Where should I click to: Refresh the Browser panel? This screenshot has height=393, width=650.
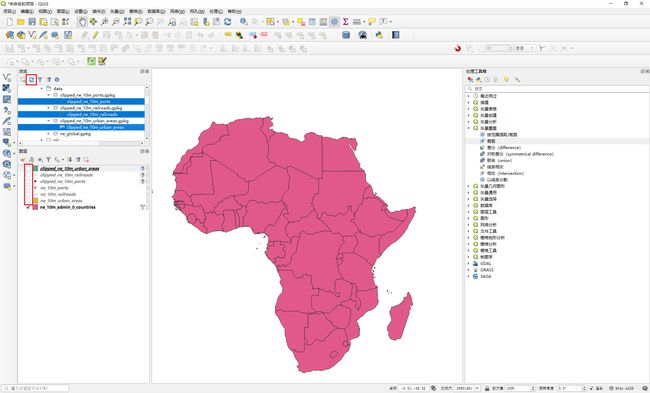pyautogui.click(x=32, y=80)
